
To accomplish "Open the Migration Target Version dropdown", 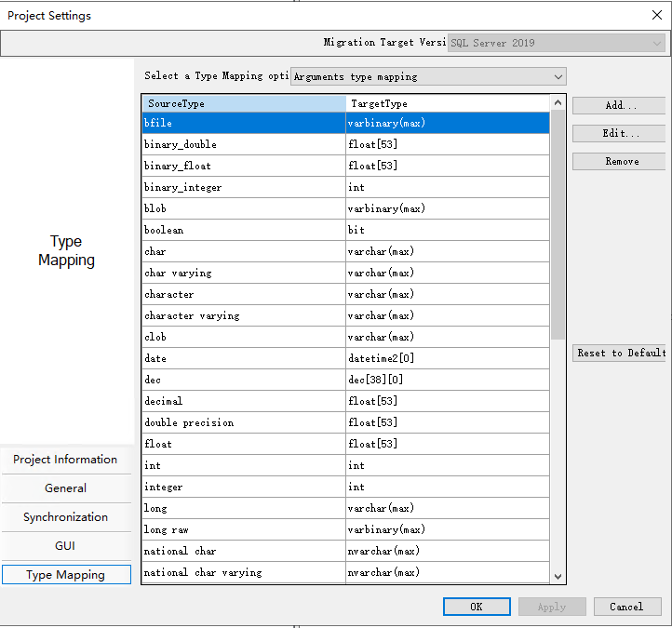I will coord(556,43).
